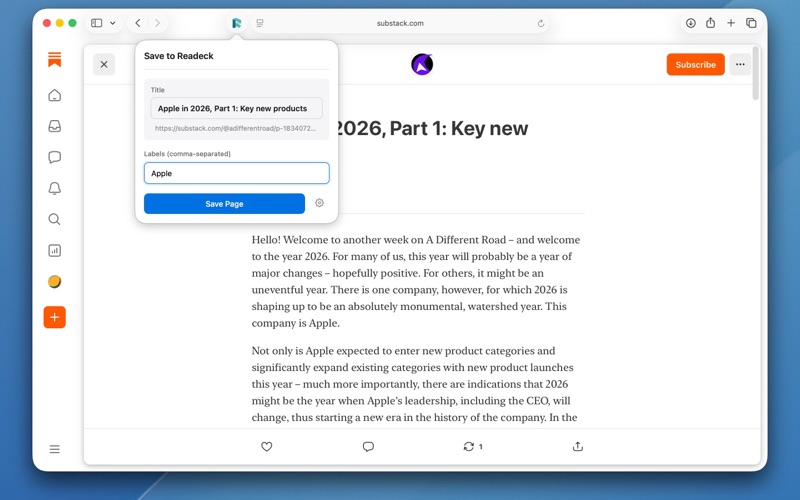Open the Safari share menu
This screenshot has height=500, width=800.
pos(710,23)
